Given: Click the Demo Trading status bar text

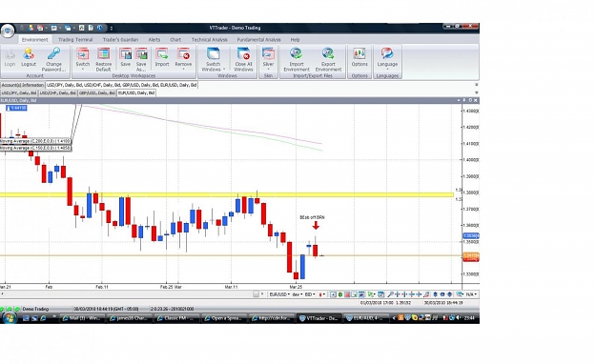Looking at the screenshot, I should (35, 310).
